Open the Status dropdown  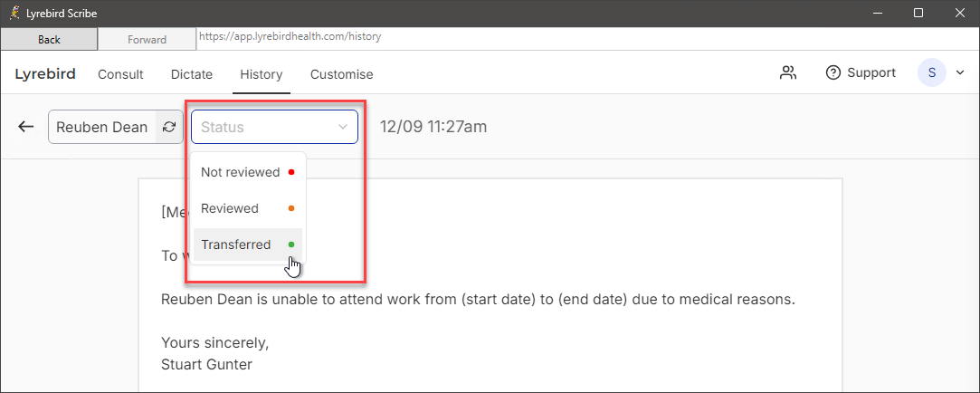click(274, 127)
